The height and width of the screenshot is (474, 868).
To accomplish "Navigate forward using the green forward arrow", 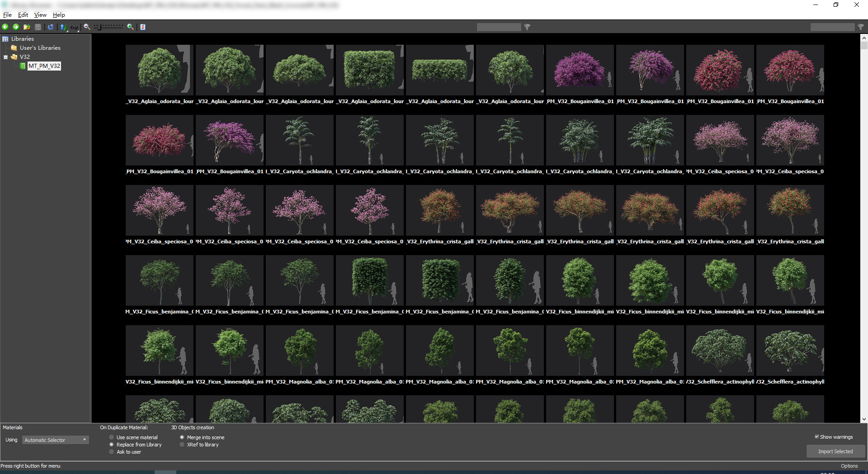I will coord(16,27).
